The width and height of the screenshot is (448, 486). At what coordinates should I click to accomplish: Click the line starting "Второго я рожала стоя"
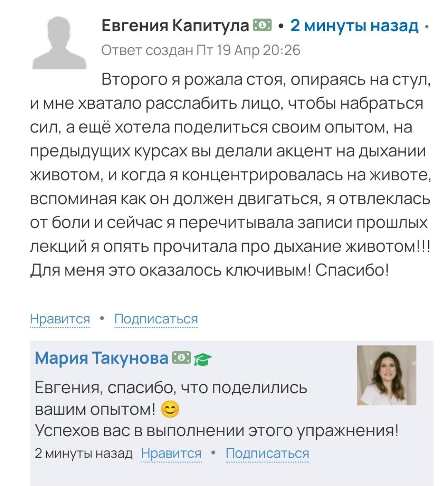(265, 79)
